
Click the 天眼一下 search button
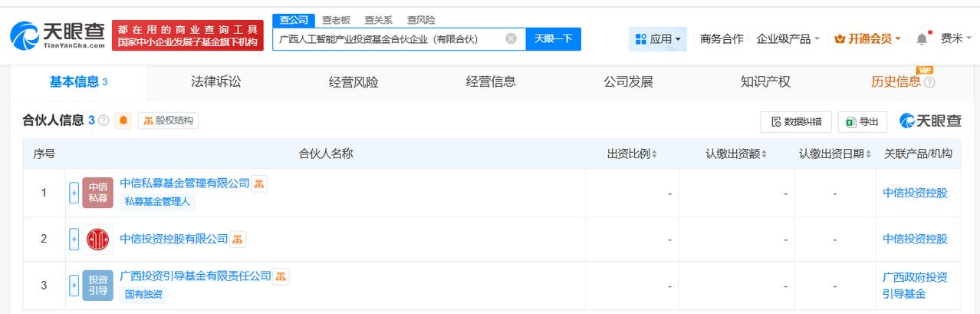553,38
